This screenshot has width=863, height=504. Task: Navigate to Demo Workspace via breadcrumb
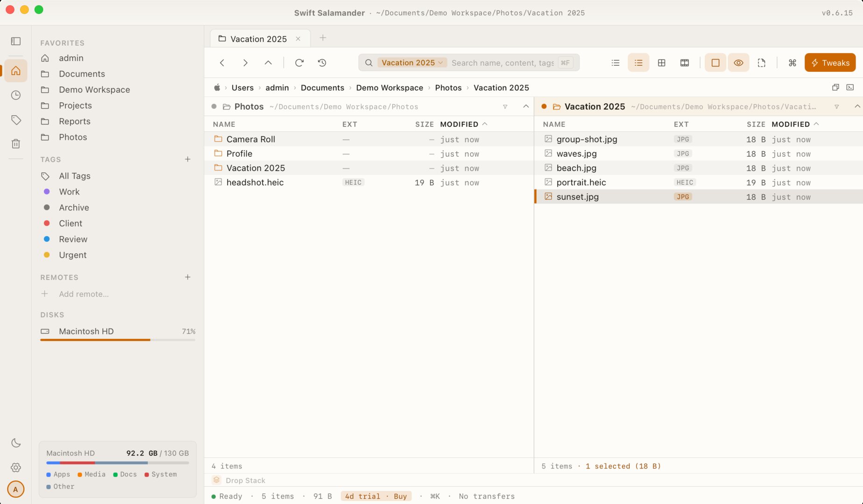tap(389, 87)
